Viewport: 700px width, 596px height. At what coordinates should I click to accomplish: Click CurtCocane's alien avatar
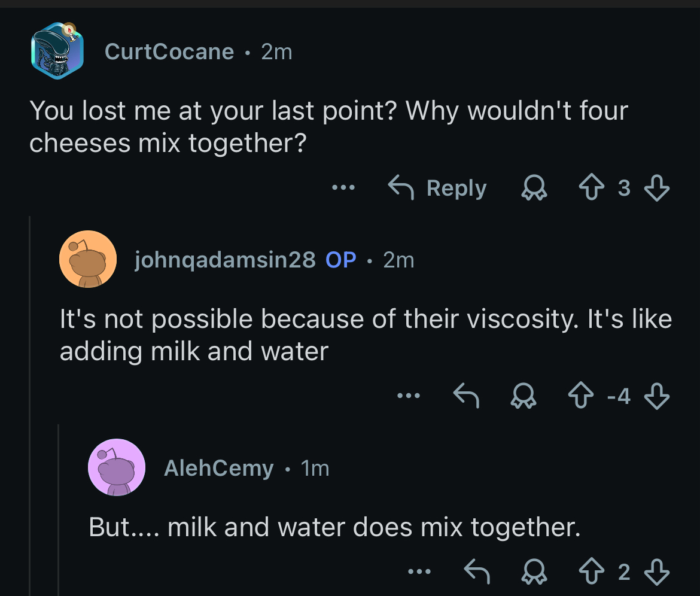click(57, 51)
